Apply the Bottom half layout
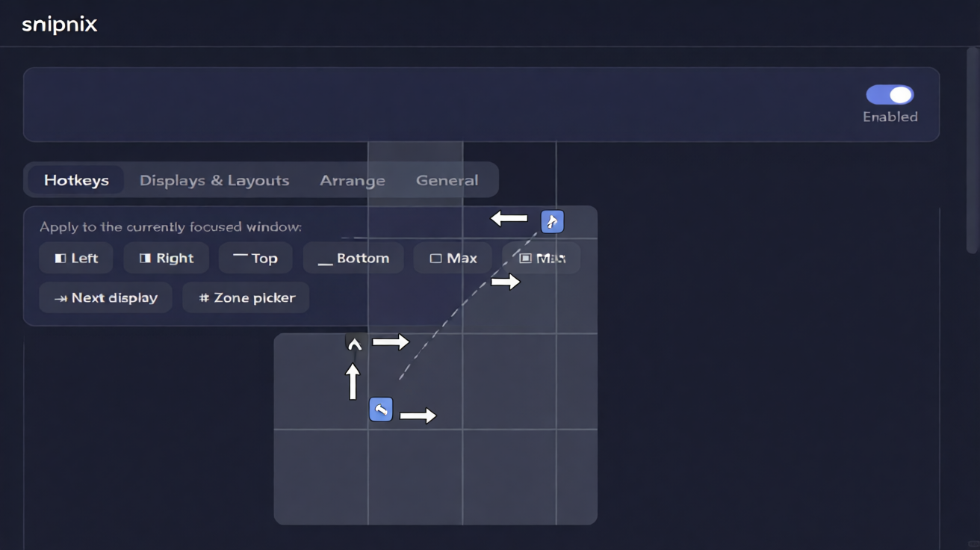The height and width of the screenshot is (550, 980). coord(353,258)
